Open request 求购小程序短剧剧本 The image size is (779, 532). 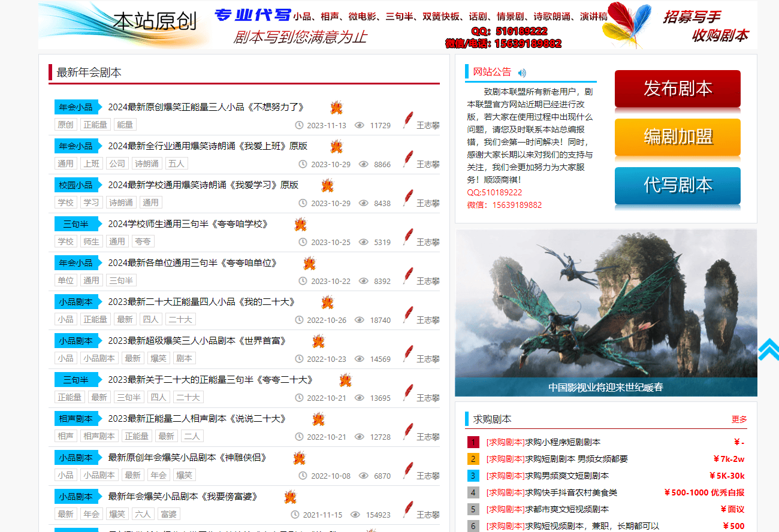[562, 442]
